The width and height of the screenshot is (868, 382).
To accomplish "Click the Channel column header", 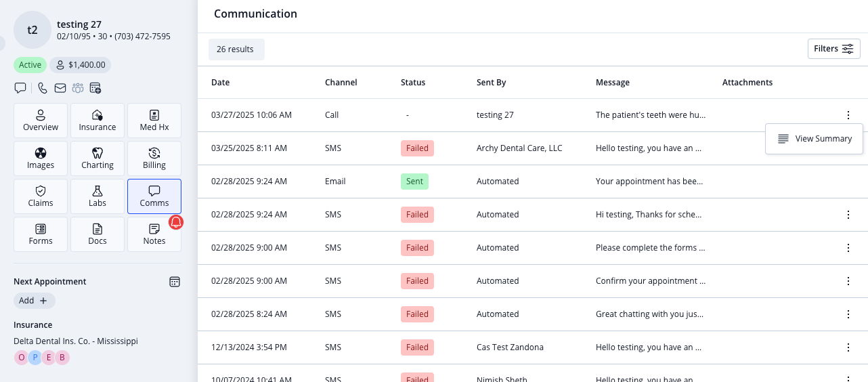I will (x=341, y=83).
